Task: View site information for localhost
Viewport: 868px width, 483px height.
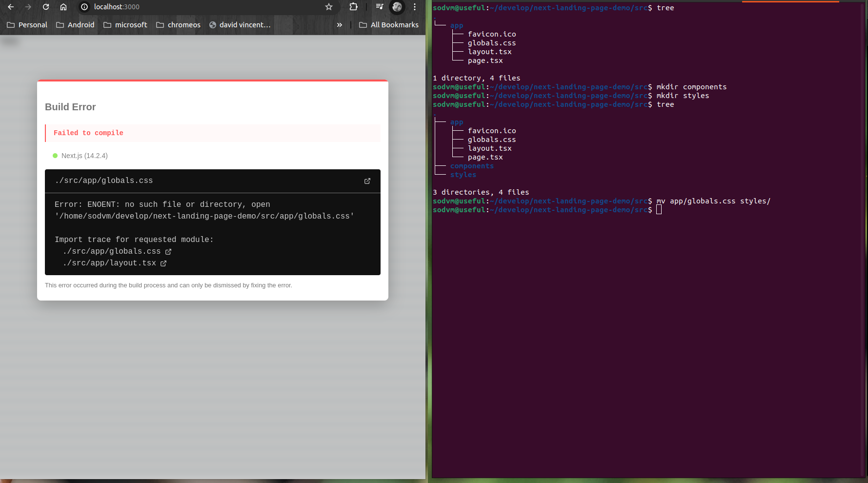Action: 84,7
